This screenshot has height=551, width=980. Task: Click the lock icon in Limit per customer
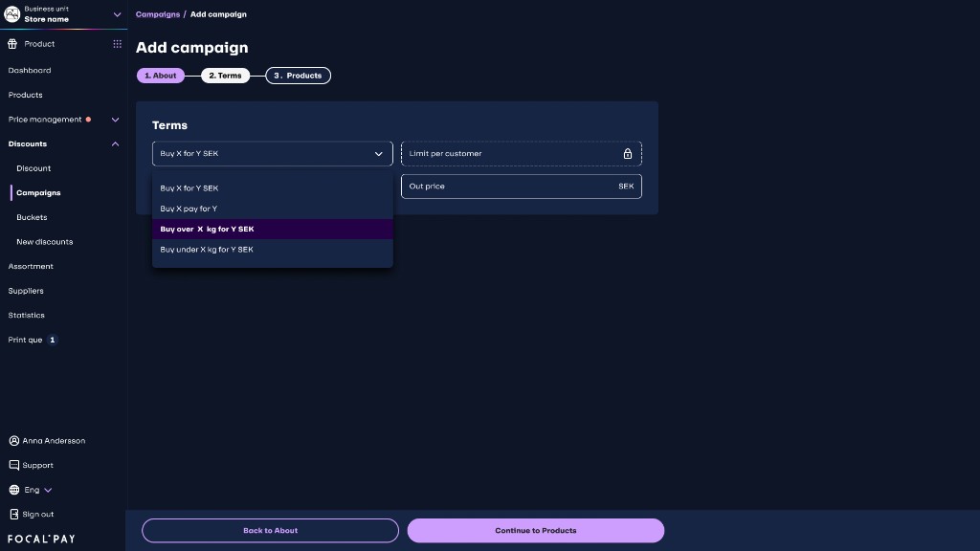[x=628, y=154]
